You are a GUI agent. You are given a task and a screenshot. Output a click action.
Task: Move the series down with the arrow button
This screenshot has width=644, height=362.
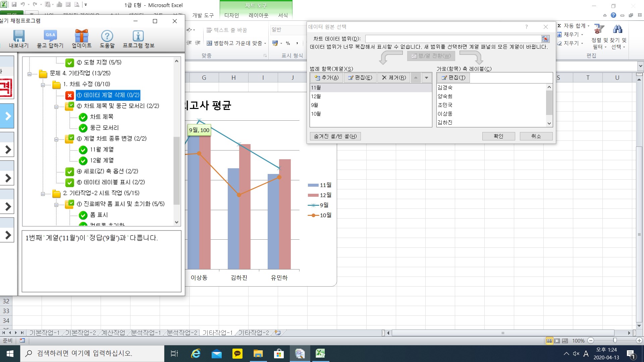tap(426, 78)
